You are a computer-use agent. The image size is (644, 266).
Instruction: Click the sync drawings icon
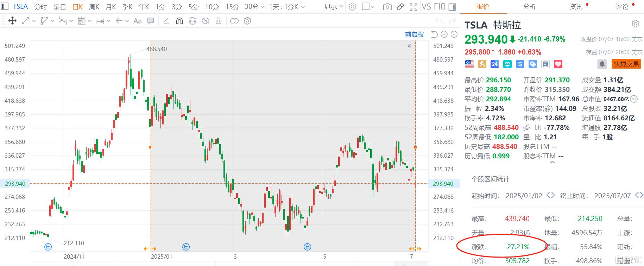coord(192,21)
